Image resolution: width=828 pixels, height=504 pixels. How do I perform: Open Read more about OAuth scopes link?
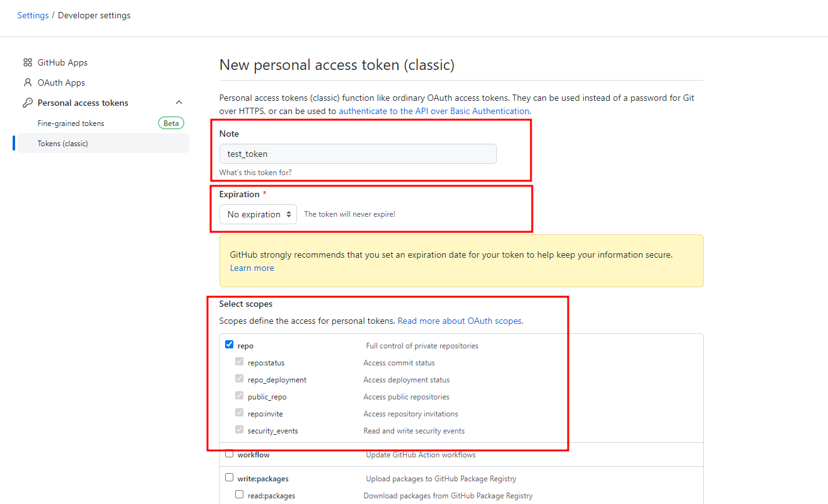click(460, 321)
